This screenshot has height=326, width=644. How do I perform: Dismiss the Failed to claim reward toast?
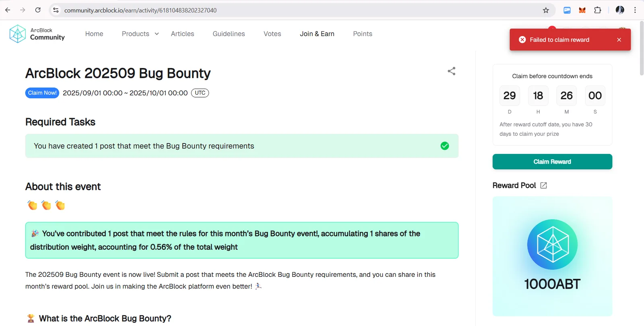click(x=619, y=39)
